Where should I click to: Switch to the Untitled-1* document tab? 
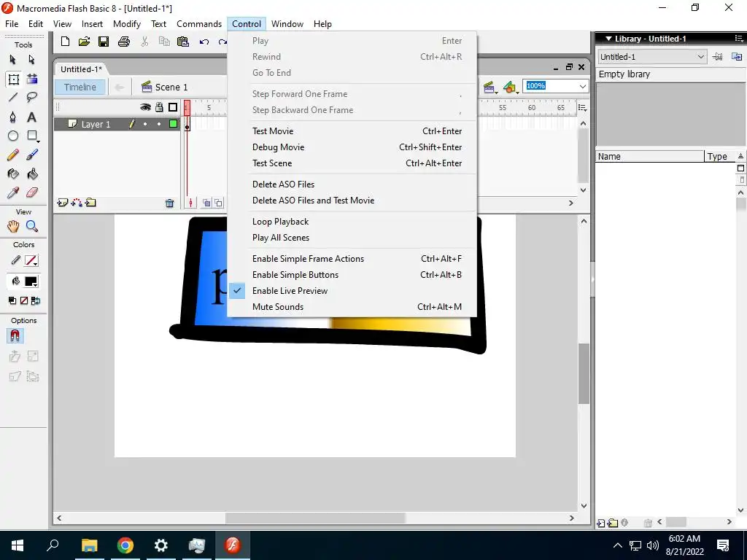point(81,69)
